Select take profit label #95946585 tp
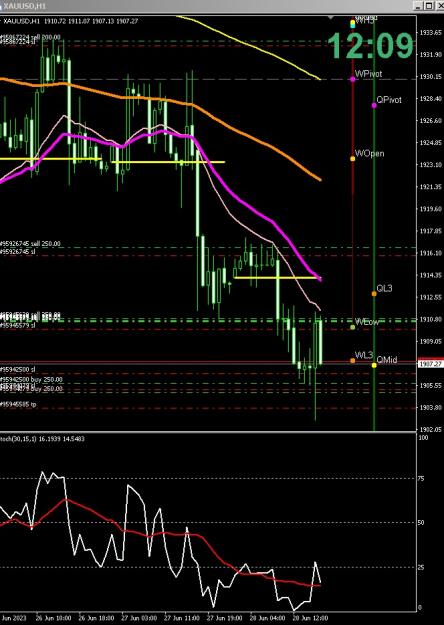Viewport: 444px width, 625px height. [x=18, y=404]
